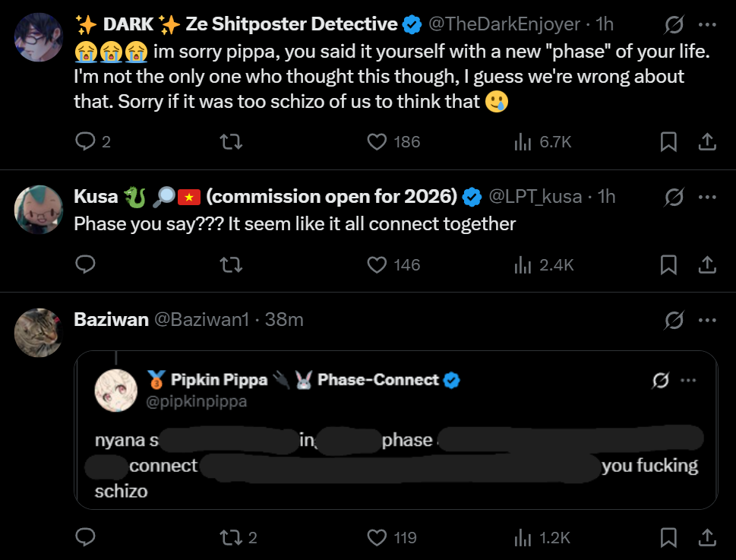Open more options on DARK's tweet
736x560 pixels.
(706, 25)
